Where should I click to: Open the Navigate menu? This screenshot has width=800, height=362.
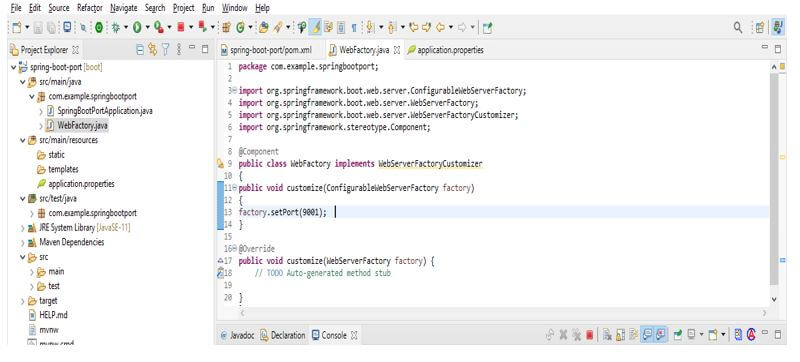123,8
